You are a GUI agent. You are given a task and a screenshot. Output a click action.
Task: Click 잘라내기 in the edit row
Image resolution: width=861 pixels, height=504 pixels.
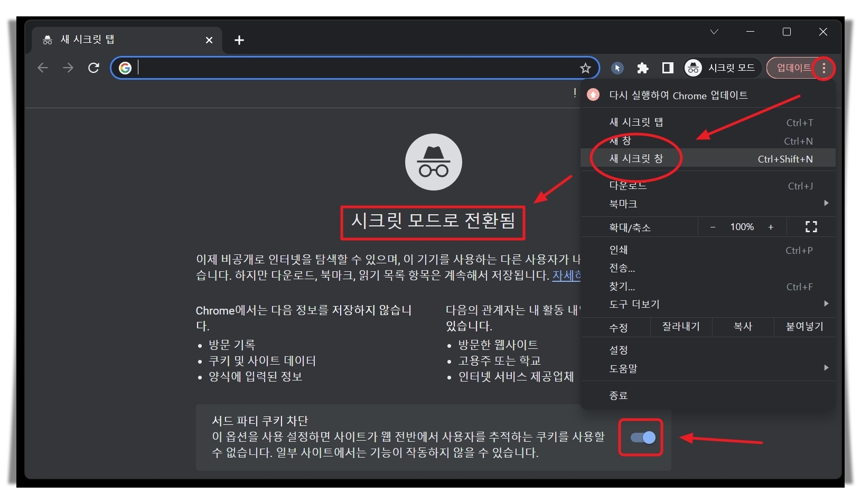tap(681, 327)
